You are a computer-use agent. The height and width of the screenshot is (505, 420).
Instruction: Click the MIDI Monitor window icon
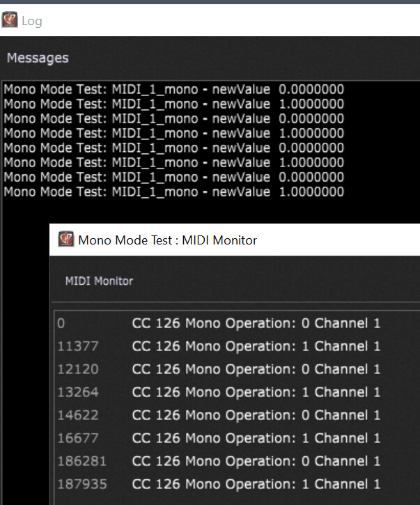pyautogui.click(x=66, y=240)
